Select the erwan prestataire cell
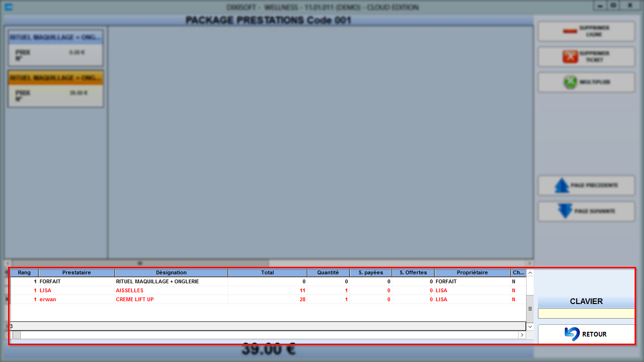Viewport: 644px width, 362px height. [76, 299]
